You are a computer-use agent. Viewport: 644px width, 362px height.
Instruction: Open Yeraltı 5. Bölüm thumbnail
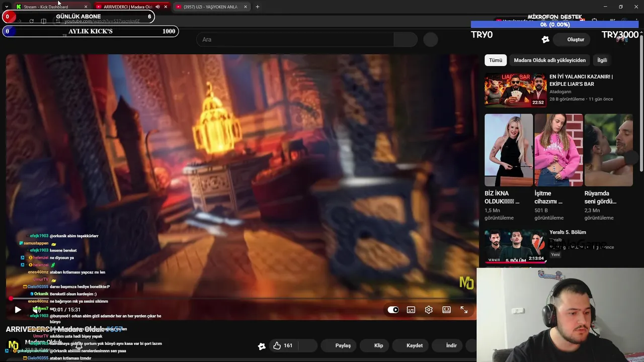pyautogui.click(x=515, y=246)
